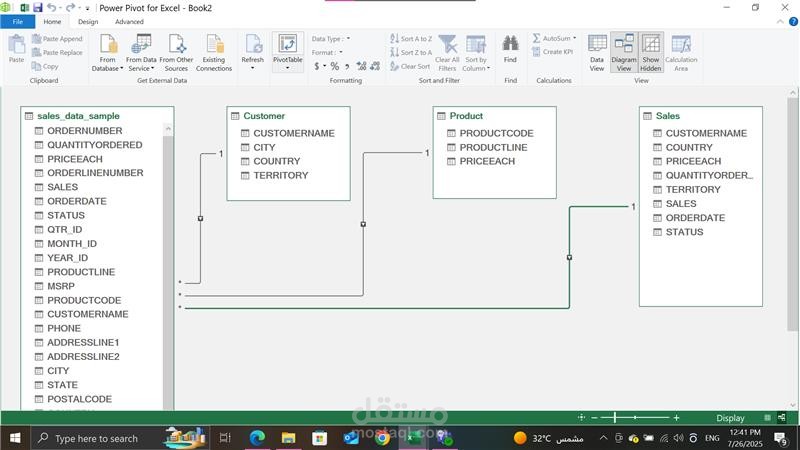The image size is (800, 450).
Task: Insert a PivotTable from the ribbon
Action: click(x=288, y=50)
